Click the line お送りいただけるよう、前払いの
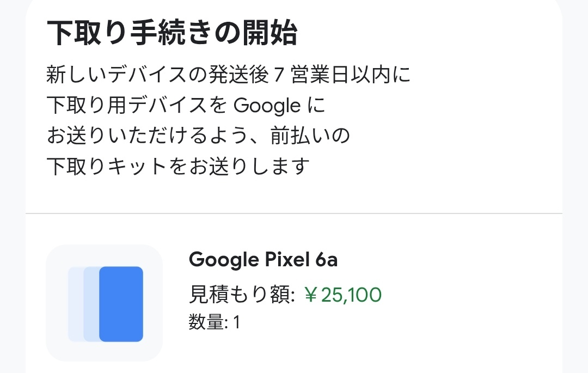The width and height of the screenshot is (588, 373). (x=198, y=136)
